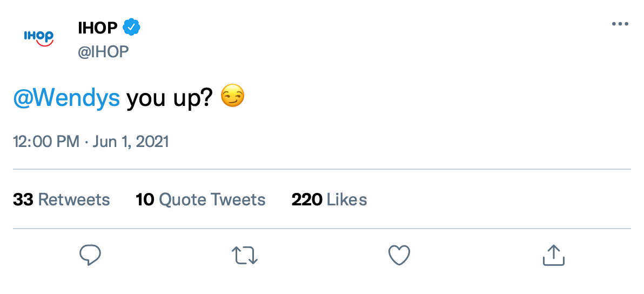The width and height of the screenshot is (644, 294).
Task: Click the reply speech bubble icon
Action: [90, 255]
